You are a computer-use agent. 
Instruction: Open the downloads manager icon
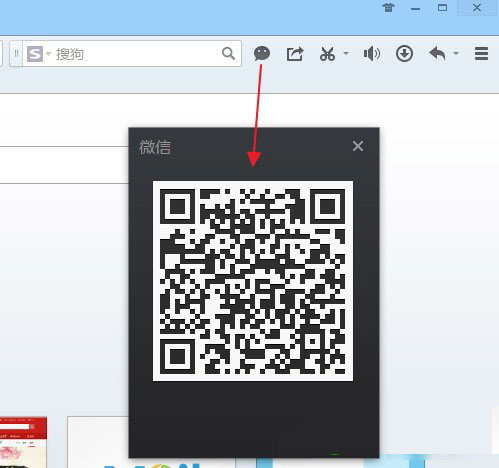[x=404, y=54]
